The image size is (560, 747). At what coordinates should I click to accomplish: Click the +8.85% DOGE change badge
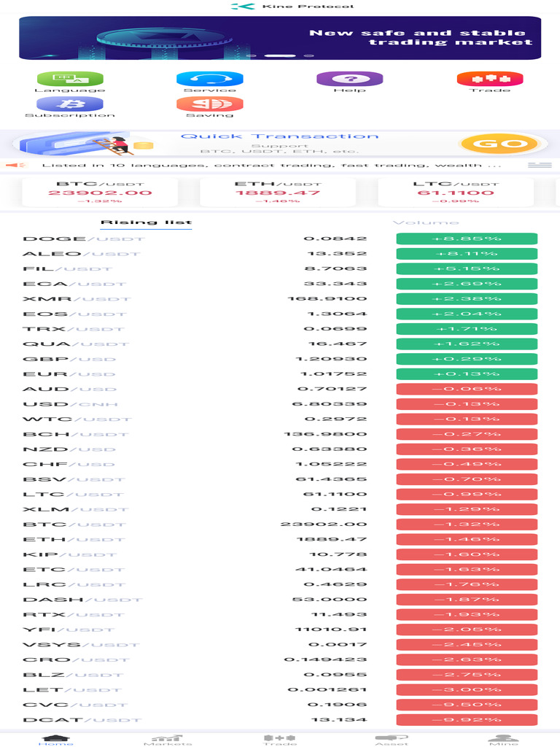tap(467, 239)
